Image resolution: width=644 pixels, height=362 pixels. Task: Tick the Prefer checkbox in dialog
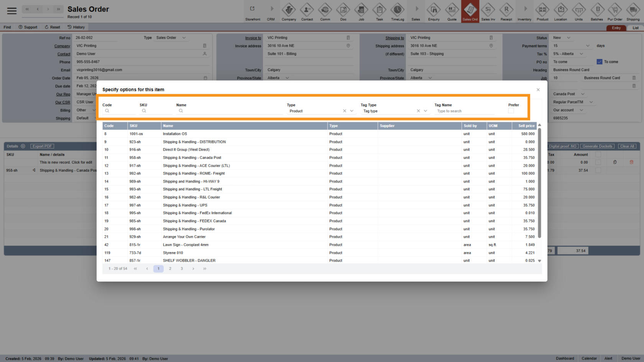[511, 111]
